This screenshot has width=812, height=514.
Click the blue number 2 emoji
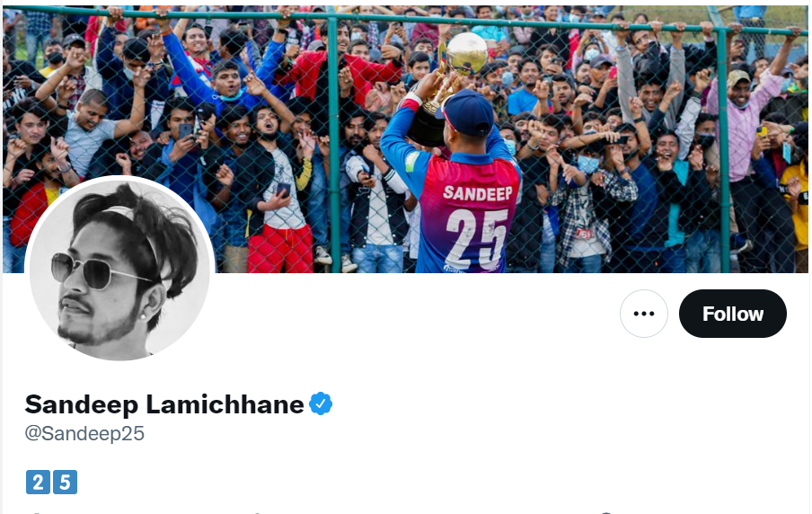(38, 483)
